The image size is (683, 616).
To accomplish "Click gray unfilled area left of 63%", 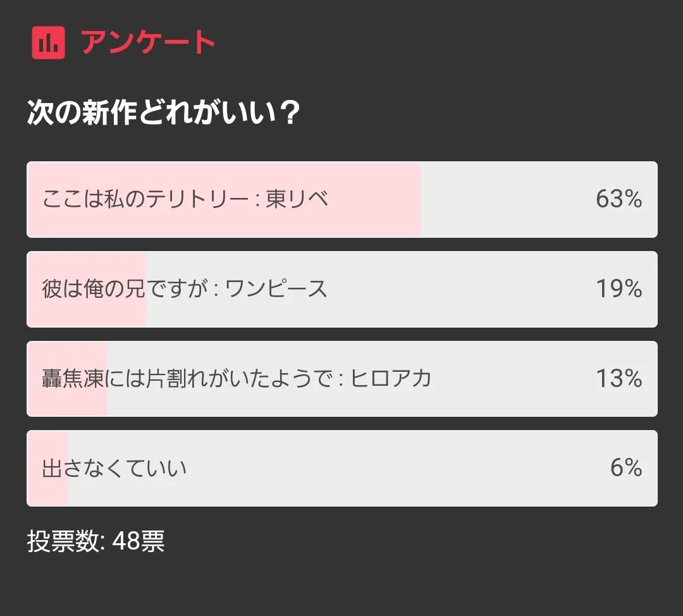I will tap(506, 200).
